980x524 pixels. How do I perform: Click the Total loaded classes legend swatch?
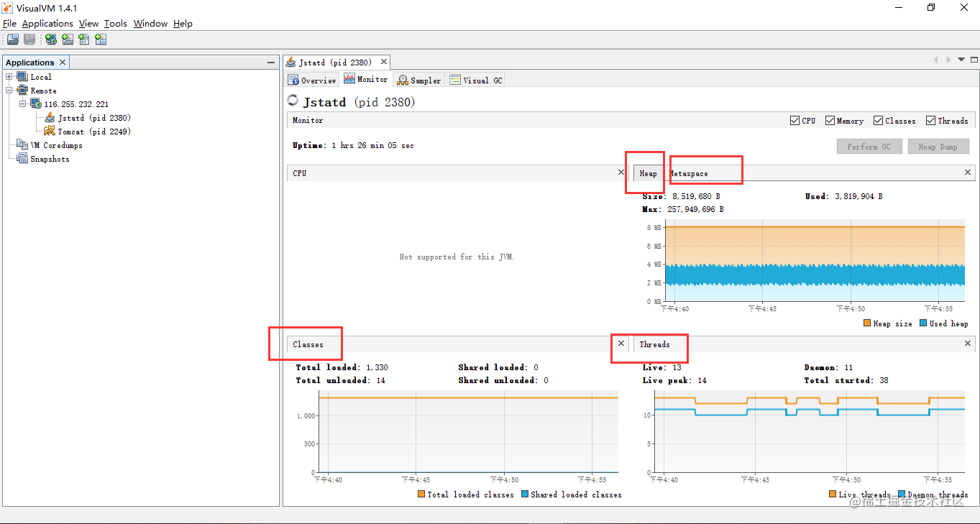coord(421,494)
